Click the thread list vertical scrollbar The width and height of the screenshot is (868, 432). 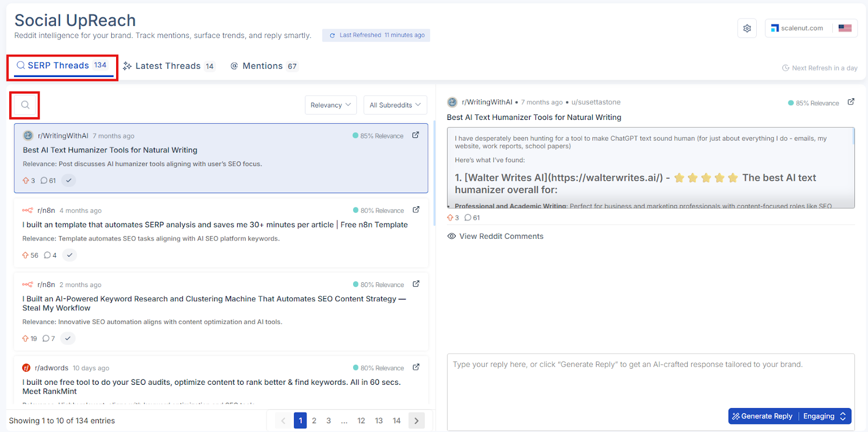coord(434,174)
